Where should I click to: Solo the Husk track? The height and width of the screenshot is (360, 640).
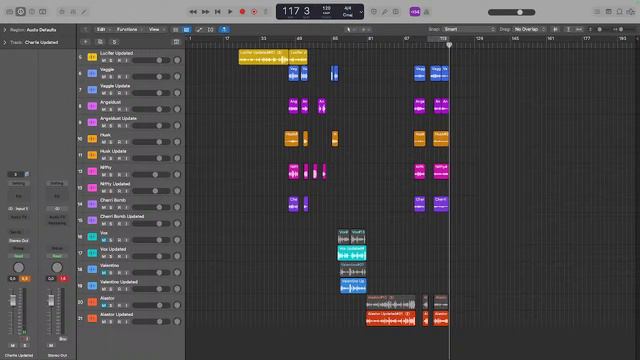111,142
